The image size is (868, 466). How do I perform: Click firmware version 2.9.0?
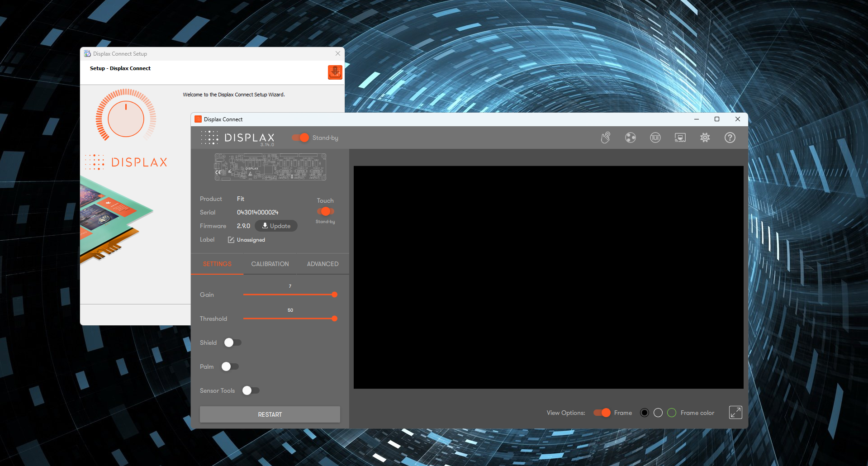[243, 226]
